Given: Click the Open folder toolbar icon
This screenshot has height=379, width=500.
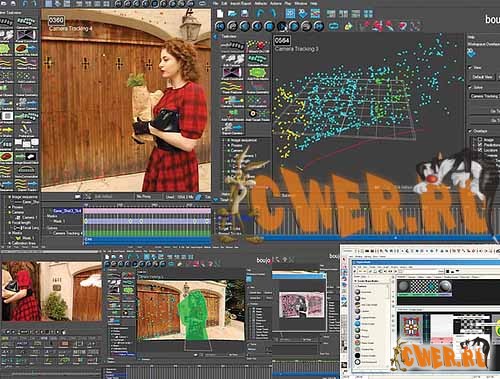Looking at the screenshot, I should (232, 14).
